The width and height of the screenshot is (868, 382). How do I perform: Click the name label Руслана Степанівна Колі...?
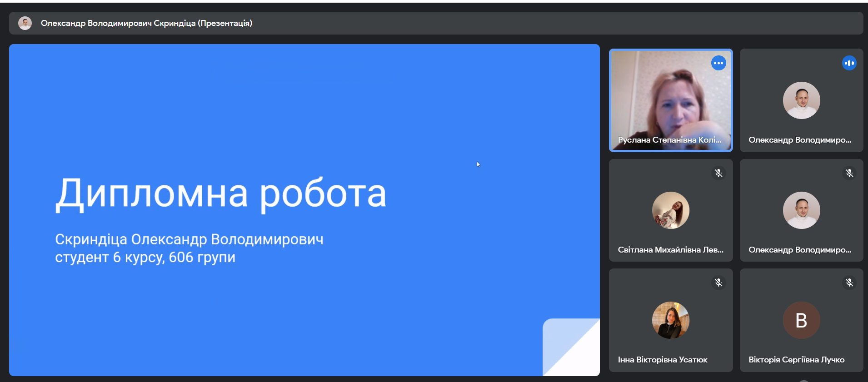point(669,140)
